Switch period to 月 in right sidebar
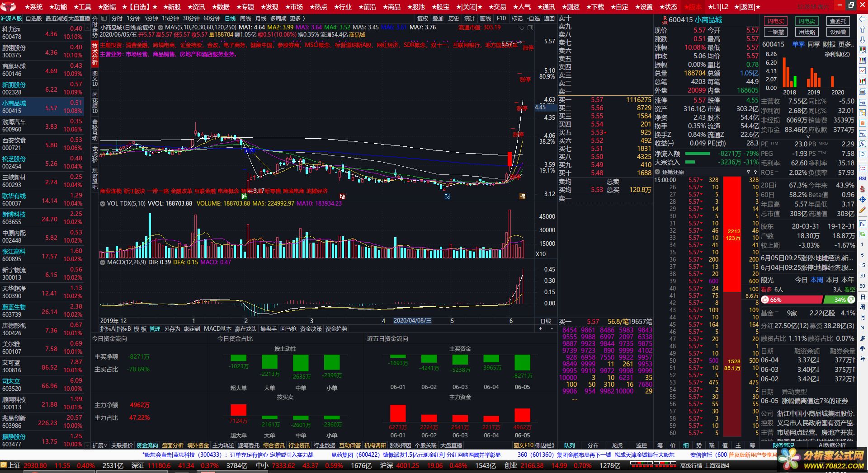The image size is (868, 473). 863,318
